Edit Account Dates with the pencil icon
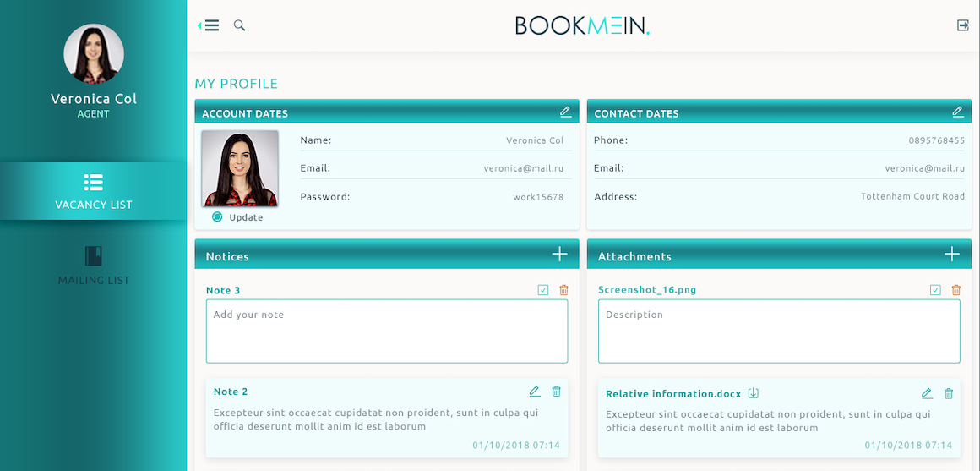Screen dimensions: 980x471 (565, 112)
